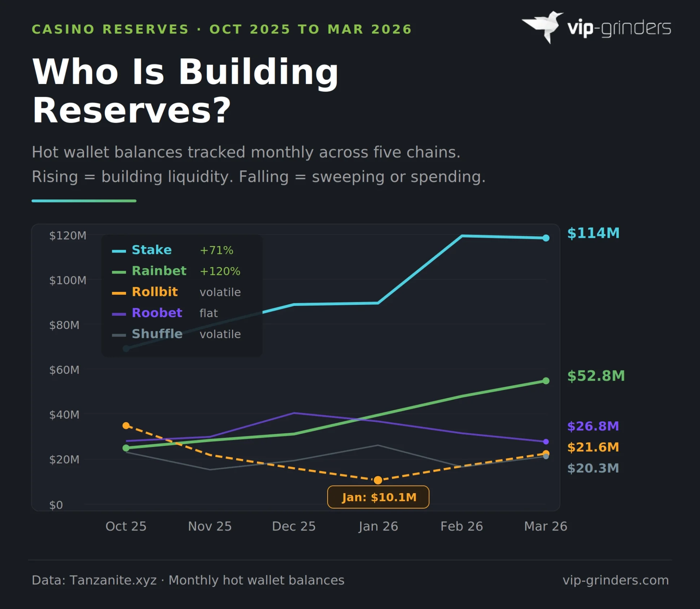Select the Shuffle legend entry
The height and width of the screenshot is (609, 700).
[176, 334]
